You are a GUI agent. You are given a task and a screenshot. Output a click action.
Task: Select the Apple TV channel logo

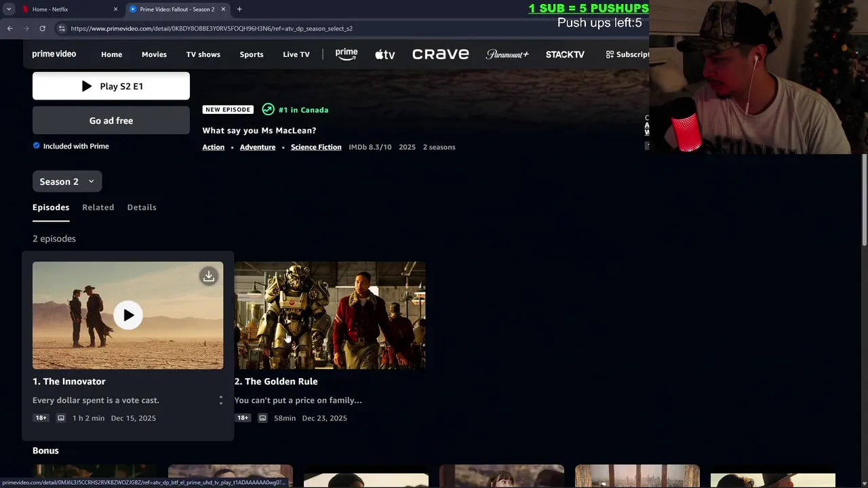click(385, 54)
